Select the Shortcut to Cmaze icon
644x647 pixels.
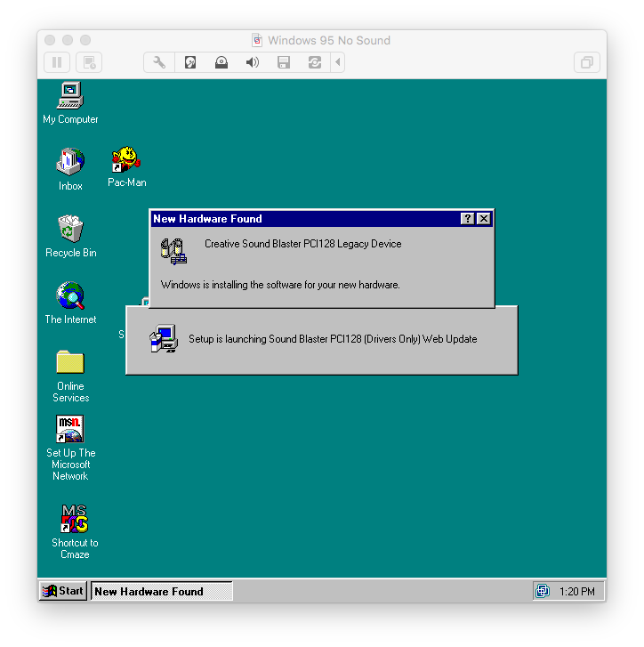tap(74, 519)
